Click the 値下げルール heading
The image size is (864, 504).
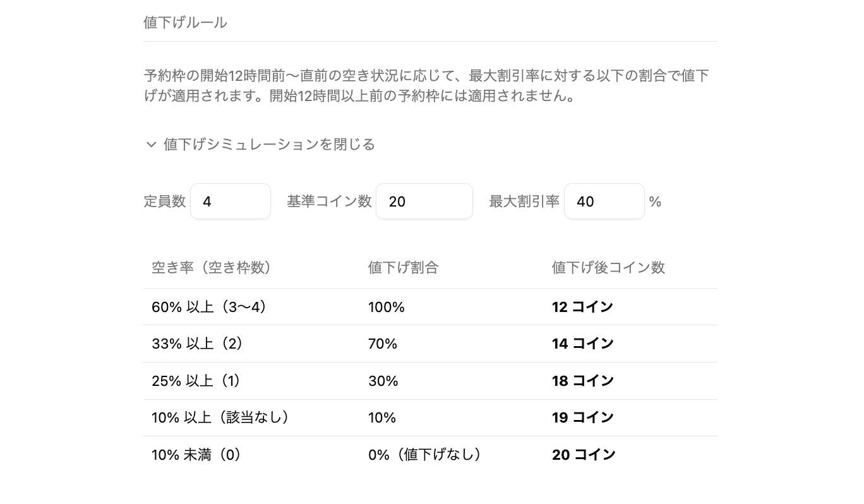[185, 21]
